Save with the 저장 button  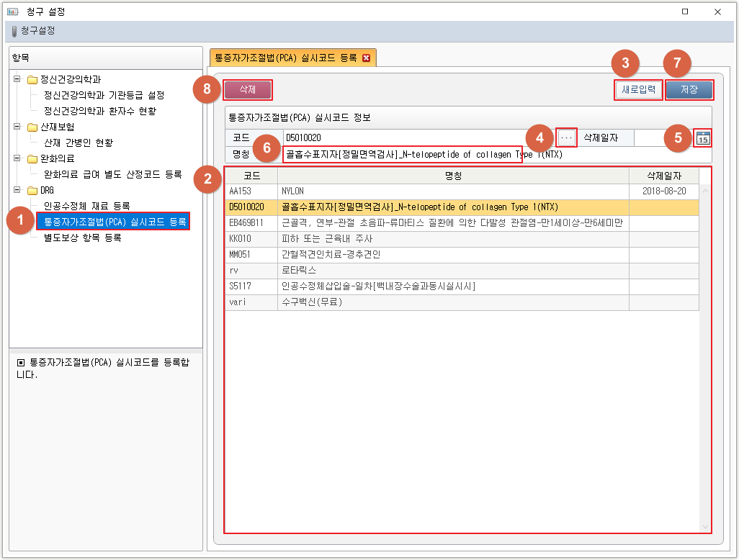689,90
